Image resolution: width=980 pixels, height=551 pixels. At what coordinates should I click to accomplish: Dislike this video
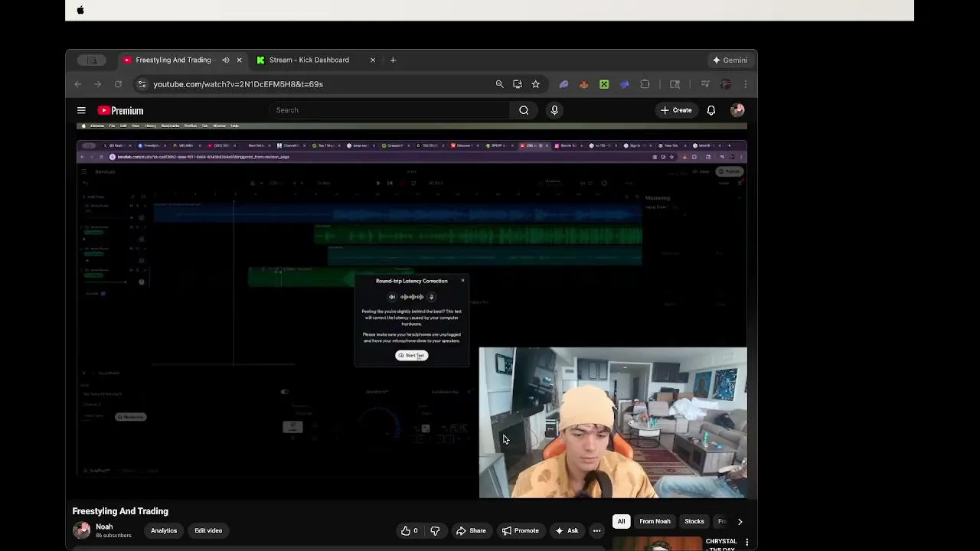(x=435, y=530)
